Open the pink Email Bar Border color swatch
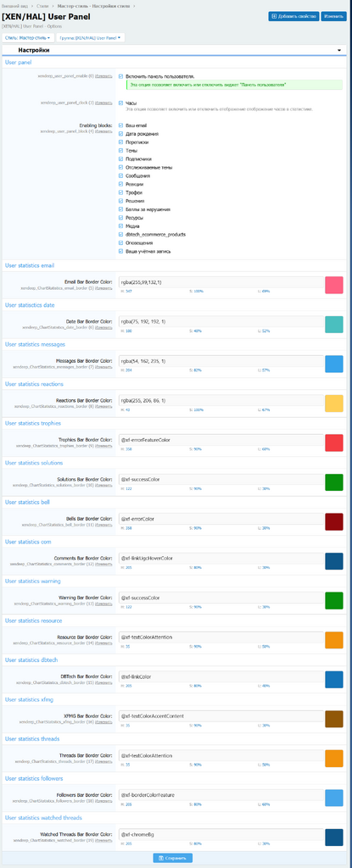The width and height of the screenshot is (352, 868). pyautogui.click(x=333, y=285)
